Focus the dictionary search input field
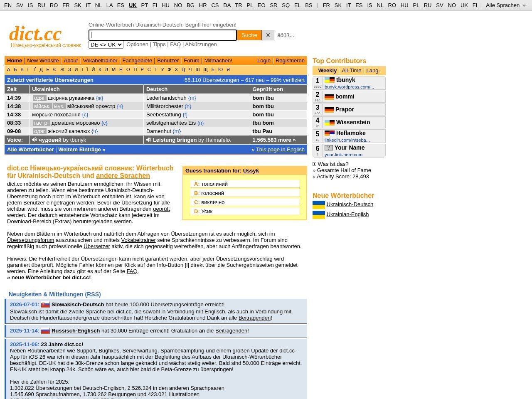The height and width of the screenshot is (399, 532). click(163, 35)
